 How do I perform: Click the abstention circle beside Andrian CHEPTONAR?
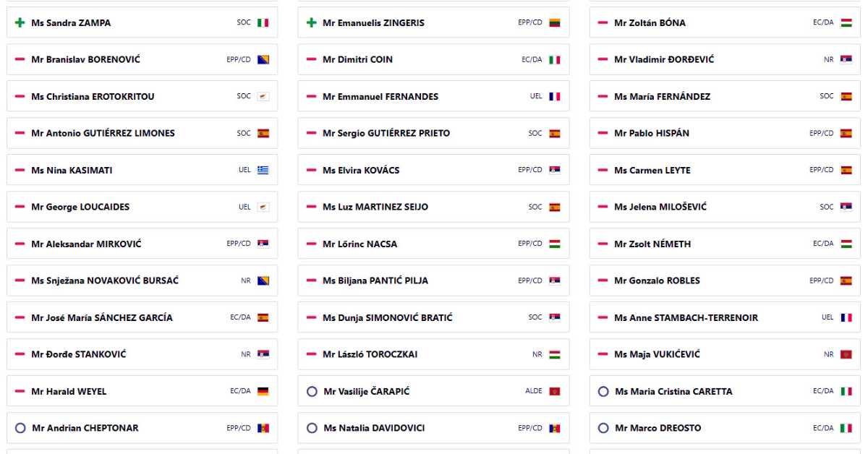(20, 428)
